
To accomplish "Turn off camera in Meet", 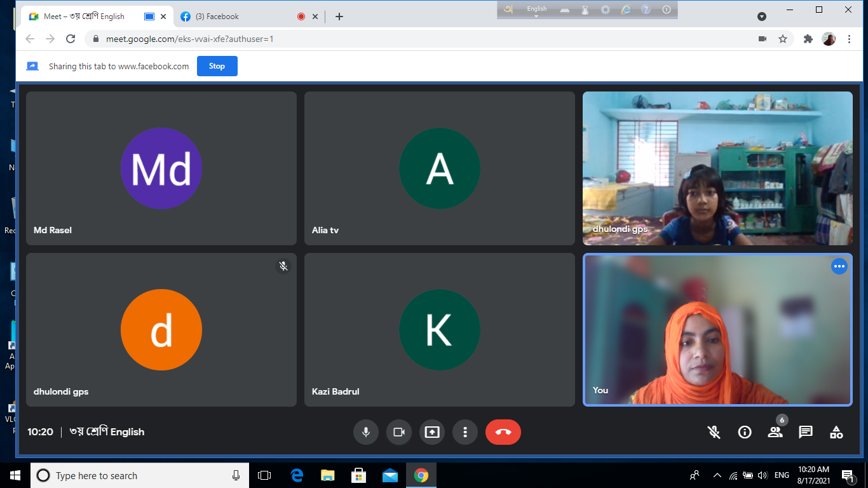I will (399, 432).
